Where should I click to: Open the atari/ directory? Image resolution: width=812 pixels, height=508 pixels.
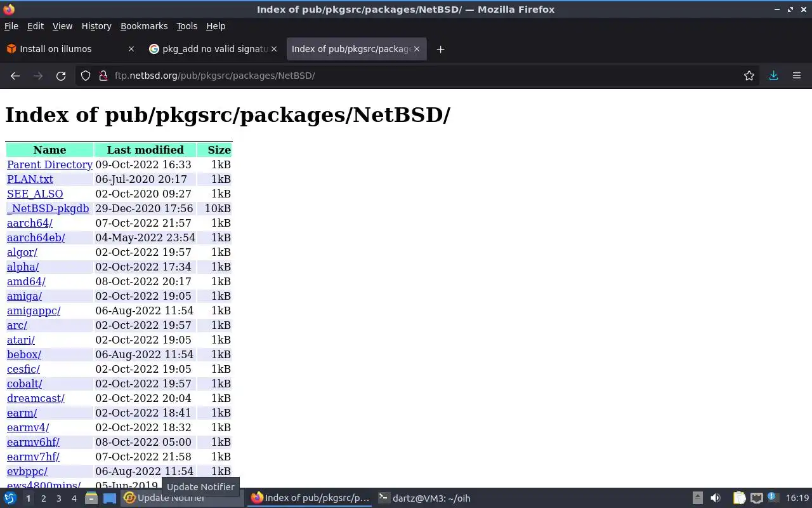point(21,340)
